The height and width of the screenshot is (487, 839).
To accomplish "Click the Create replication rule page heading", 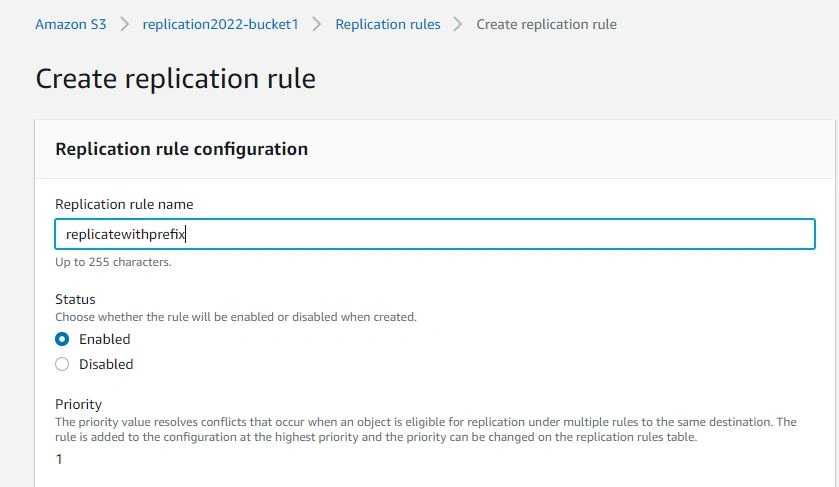I will click(x=176, y=79).
